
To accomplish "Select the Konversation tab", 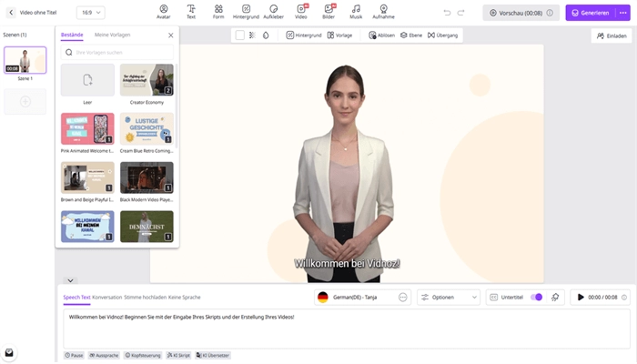I will pos(106,298).
